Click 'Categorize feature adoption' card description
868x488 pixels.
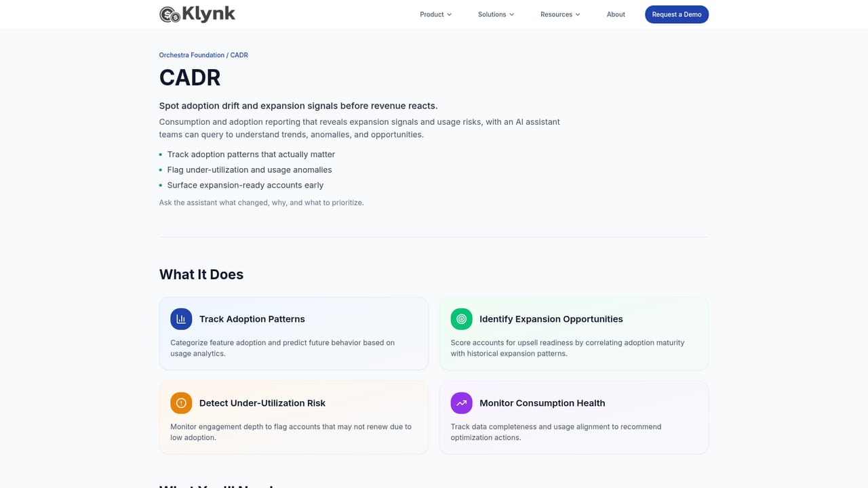point(283,348)
